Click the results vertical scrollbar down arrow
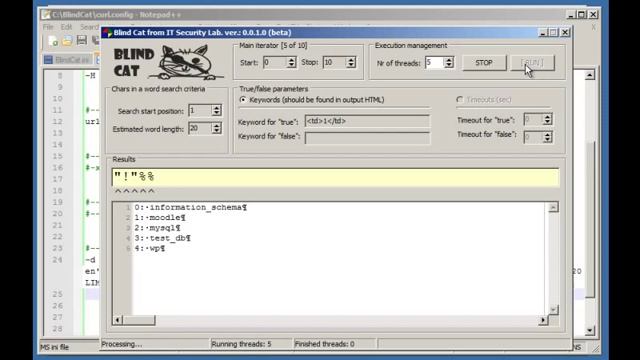The width and height of the screenshot is (640, 360). pyautogui.click(x=553, y=310)
